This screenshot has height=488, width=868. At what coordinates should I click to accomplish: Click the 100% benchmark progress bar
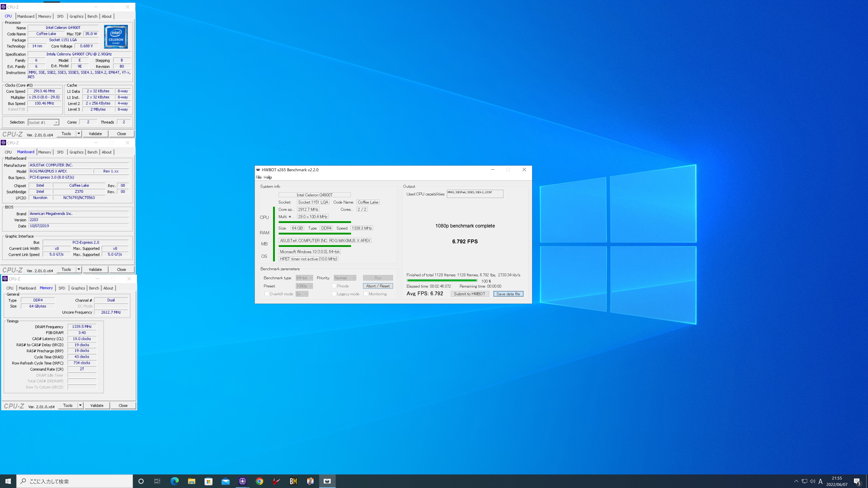pyautogui.click(x=442, y=281)
